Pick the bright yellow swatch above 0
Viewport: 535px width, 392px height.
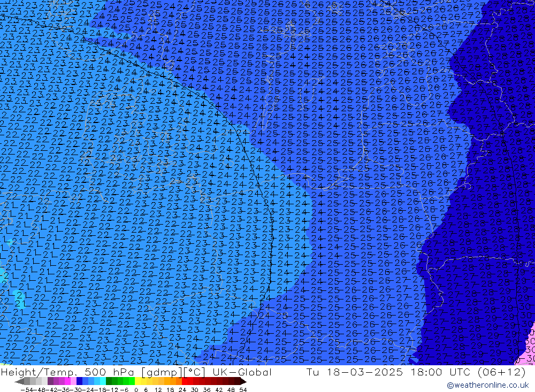pyautogui.click(x=137, y=381)
